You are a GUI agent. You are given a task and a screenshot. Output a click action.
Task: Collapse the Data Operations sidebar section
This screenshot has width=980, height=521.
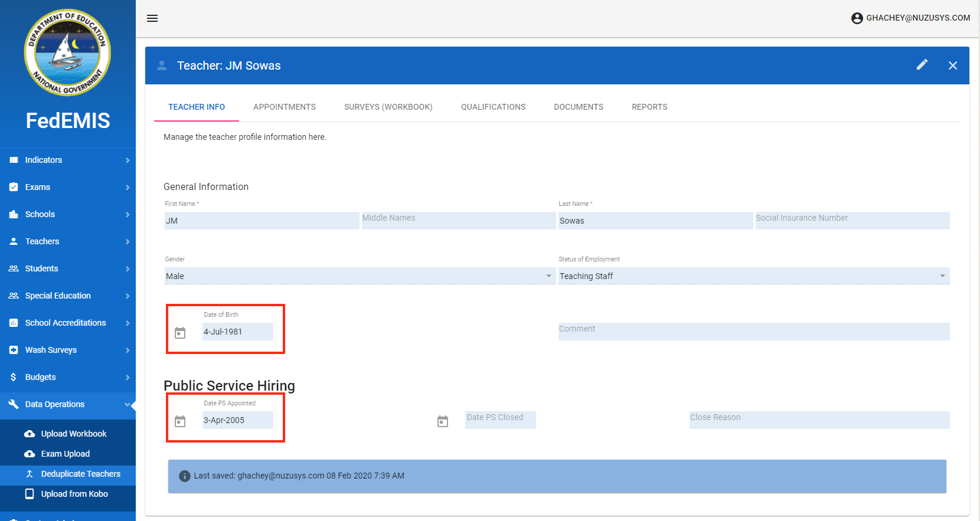pos(68,404)
